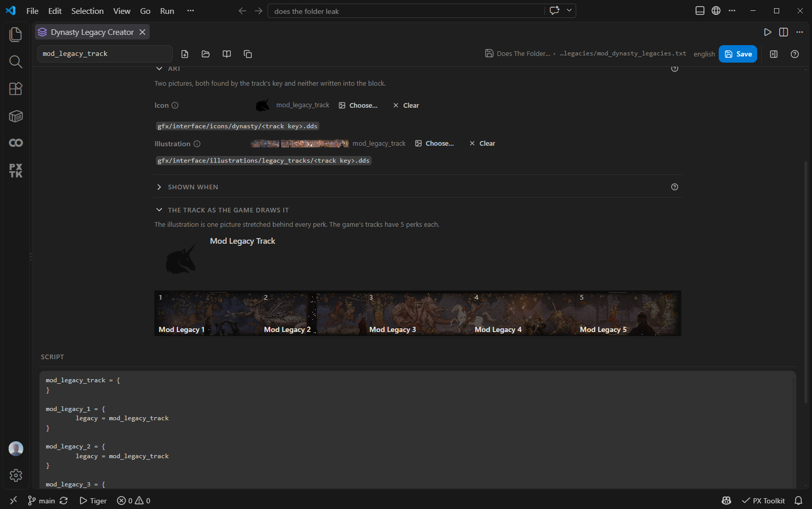
Task: Click the Mod Legacy 5 perk preview
Action: (628, 314)
